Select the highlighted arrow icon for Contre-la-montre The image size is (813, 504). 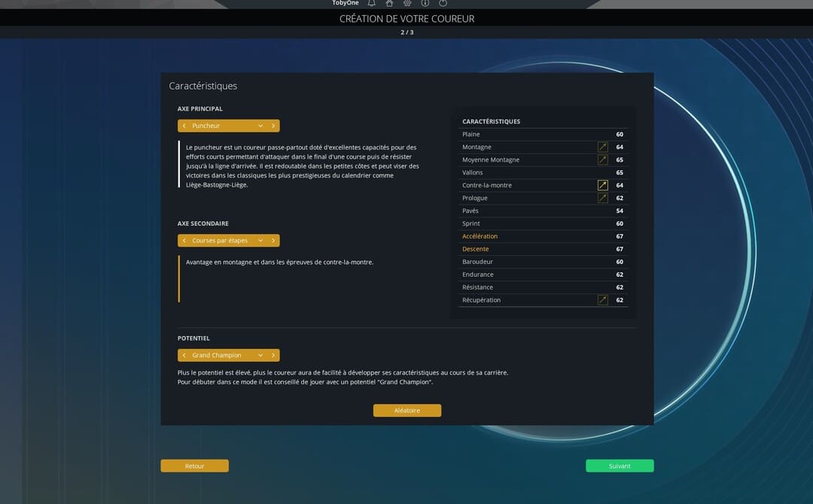click(x=602, y=185)
